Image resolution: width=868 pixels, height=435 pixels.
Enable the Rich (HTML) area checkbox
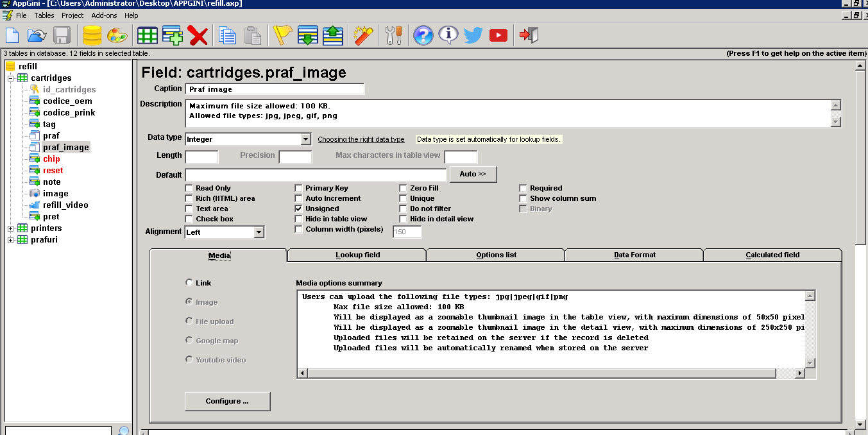(189, 198)
